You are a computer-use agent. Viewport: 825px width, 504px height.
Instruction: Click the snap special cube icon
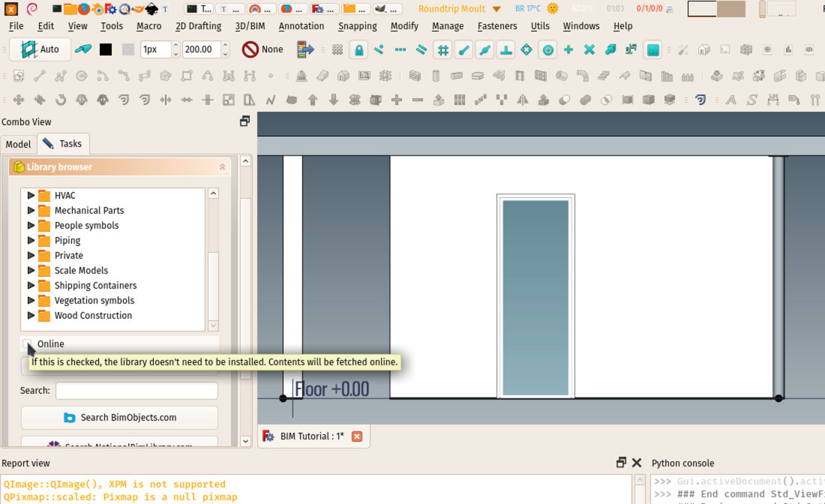point(611,50)
